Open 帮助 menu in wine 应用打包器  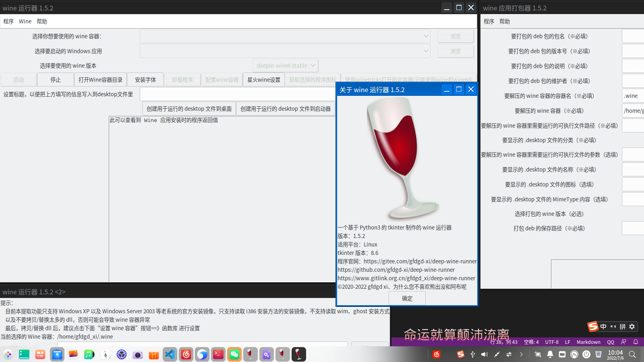[x=505, y=21]
